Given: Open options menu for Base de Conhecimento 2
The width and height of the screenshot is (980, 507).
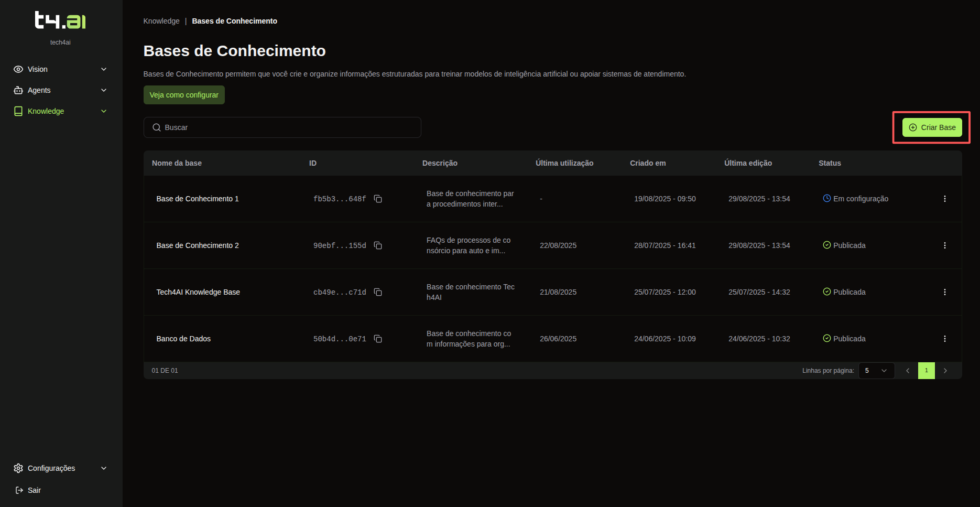Looking at the screenshot, I should pyautogui.click(x=944, y=245).
